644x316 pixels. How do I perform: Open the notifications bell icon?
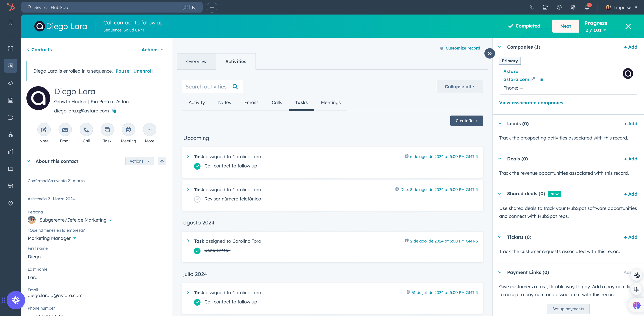coord(587,7)
